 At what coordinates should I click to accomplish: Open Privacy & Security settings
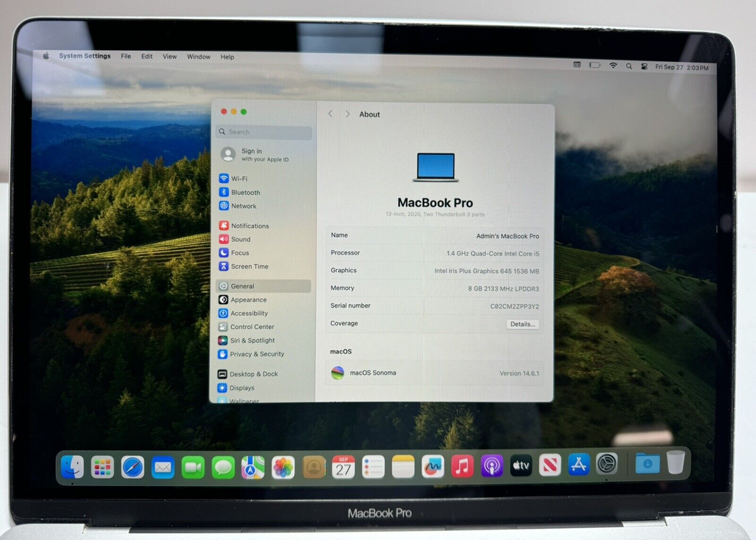tap(251, 354)
